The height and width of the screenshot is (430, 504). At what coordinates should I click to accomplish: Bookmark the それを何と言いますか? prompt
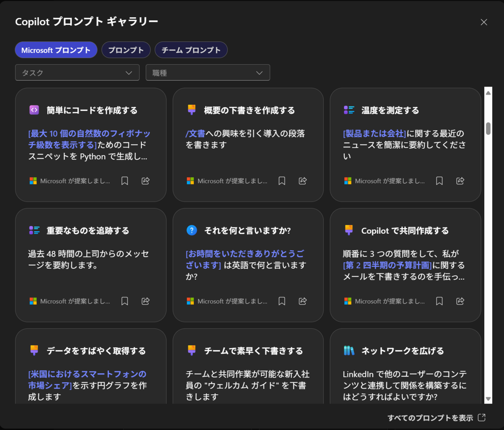pyautogui.click(x=282, y=301)
